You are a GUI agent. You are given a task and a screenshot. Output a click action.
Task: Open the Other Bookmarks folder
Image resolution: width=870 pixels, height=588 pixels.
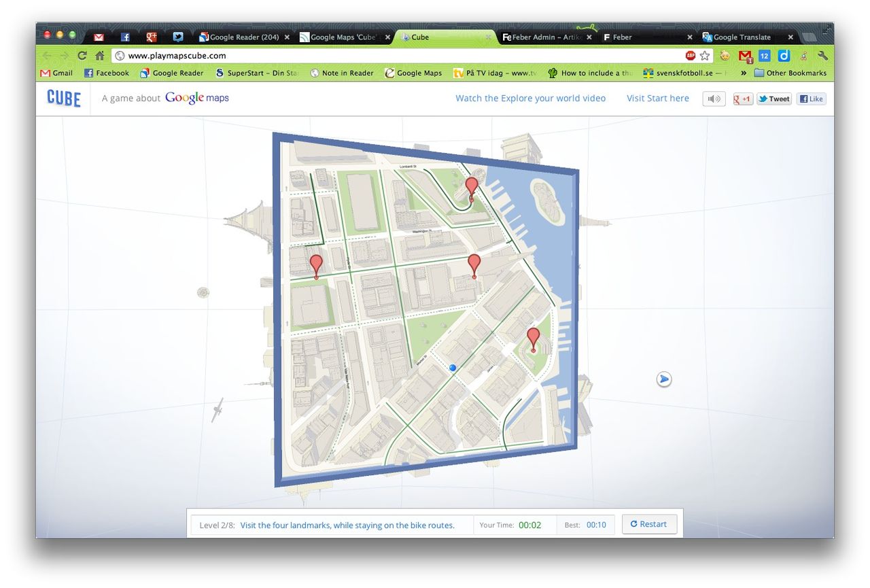(790, 73)
